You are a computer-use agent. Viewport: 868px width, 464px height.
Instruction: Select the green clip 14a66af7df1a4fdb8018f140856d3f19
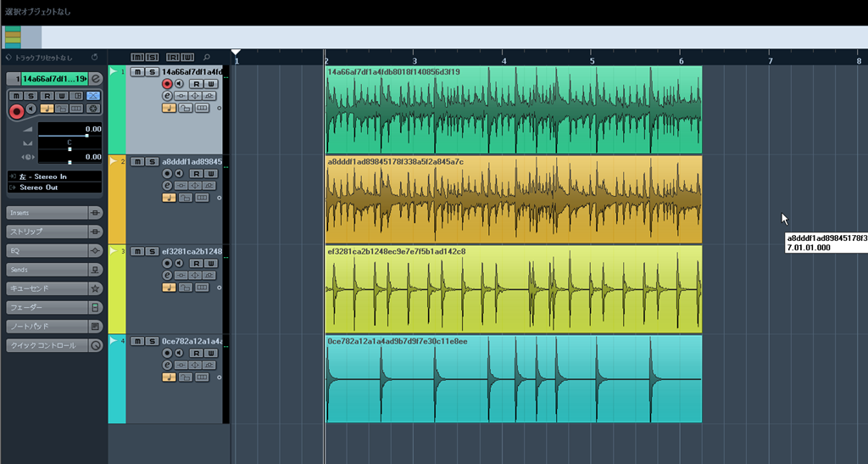(513, 109)
